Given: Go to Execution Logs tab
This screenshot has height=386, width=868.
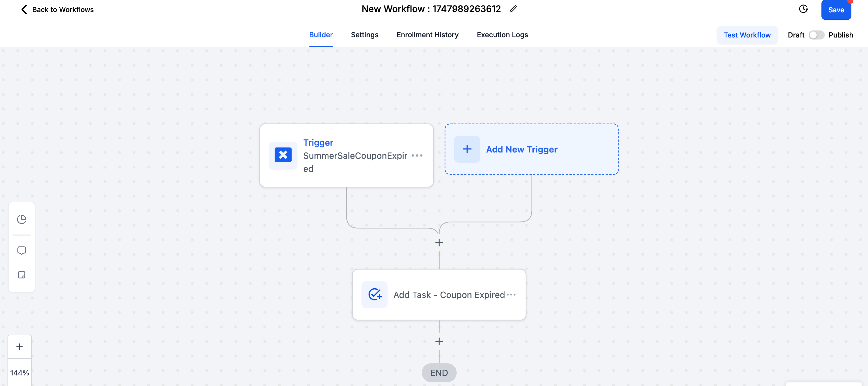Looking at the screenshot, I should 502,35.
